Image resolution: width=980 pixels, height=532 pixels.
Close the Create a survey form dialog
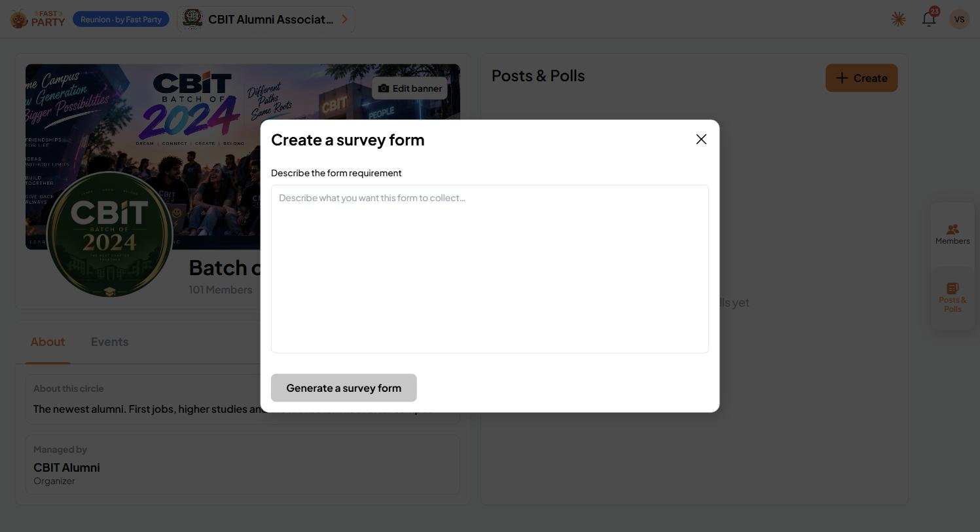tap(701, 140)
